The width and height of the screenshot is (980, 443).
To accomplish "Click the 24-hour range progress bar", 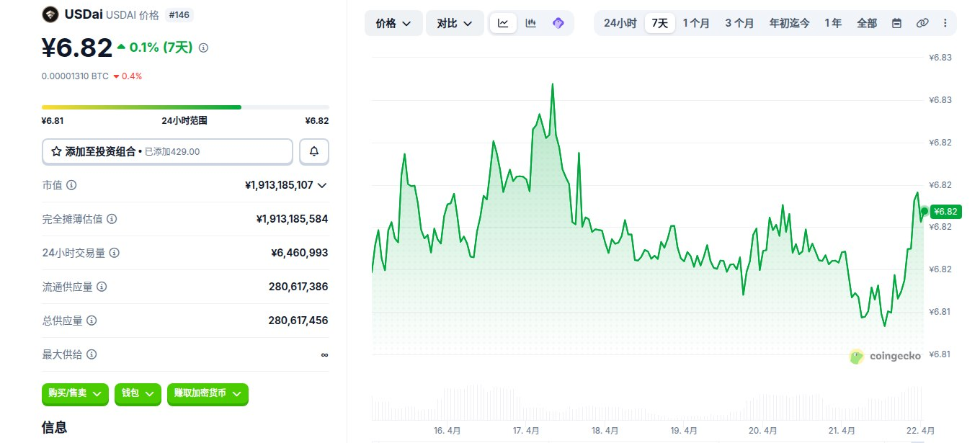I will (x=185, y=107).
